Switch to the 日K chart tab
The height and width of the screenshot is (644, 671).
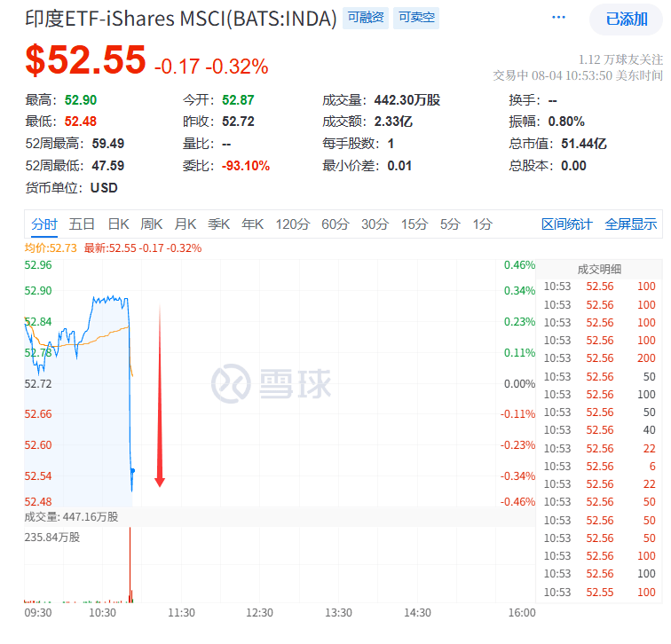pos(118,224)
